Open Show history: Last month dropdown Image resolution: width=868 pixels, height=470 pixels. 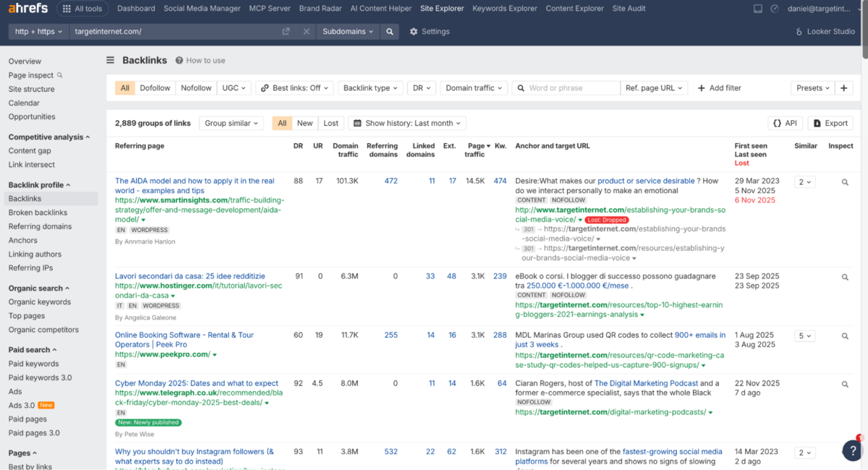pos(407,124)
